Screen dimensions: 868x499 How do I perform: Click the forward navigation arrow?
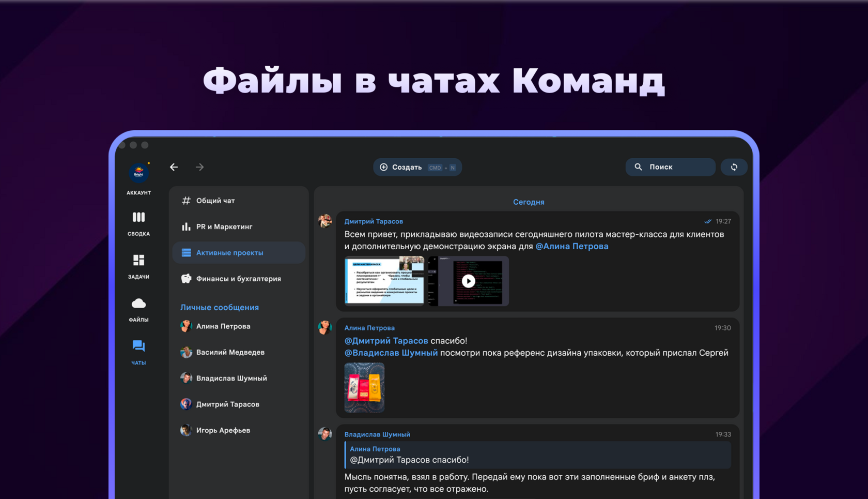(x=199, y=167)
